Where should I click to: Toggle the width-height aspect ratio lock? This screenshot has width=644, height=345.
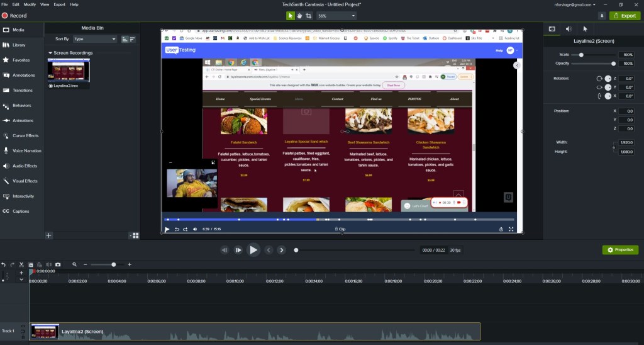tap(614, 147)
